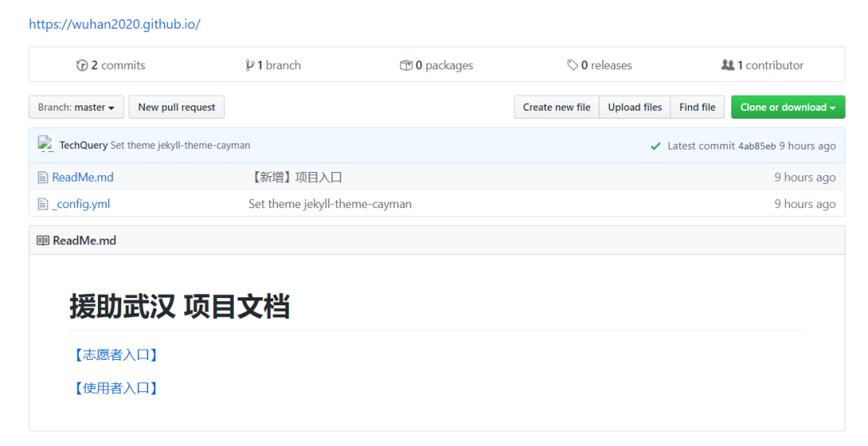The height and width of the screenshot is (446, 868).
Task: Click the 援助武汉 项目文档 heading
Action: tap(179, 306)
